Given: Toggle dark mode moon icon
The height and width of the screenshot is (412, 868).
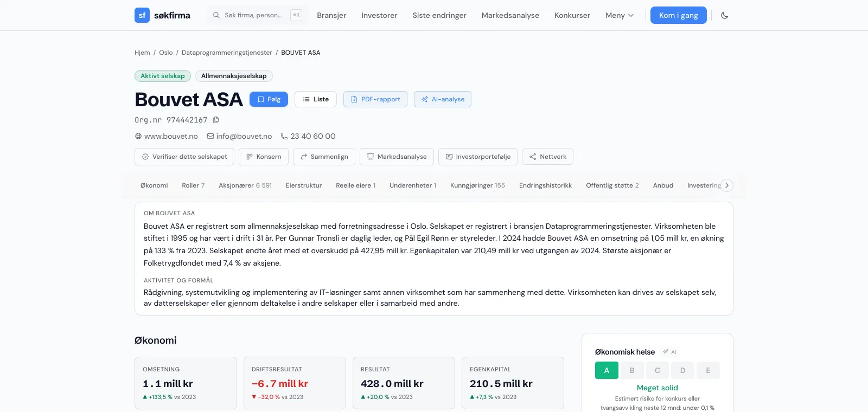Looking at the screenshot, I should [x=724, y=15].
